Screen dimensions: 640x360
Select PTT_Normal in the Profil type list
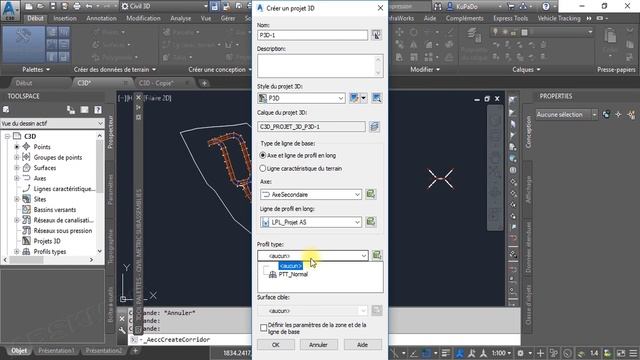[293, 274]
